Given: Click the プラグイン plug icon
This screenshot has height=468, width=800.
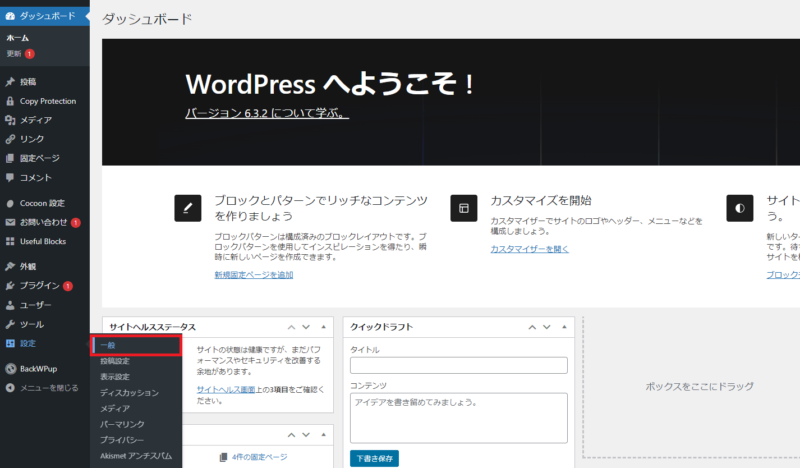Looking at the screenshot, I should click(10, 286).
